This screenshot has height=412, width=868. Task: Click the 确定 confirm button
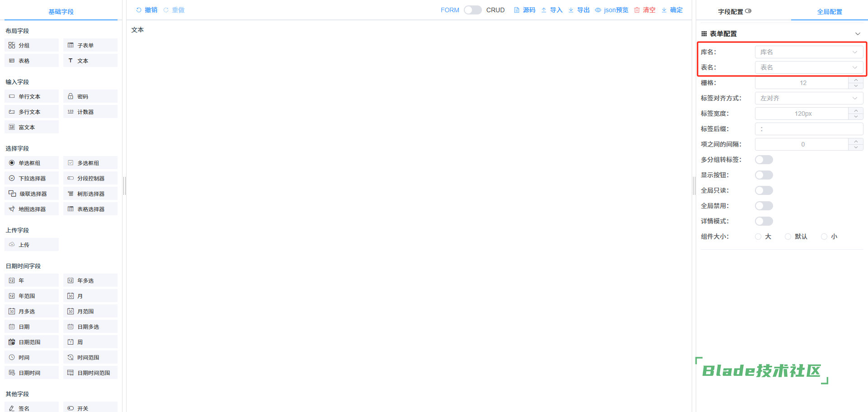[672, 10]
